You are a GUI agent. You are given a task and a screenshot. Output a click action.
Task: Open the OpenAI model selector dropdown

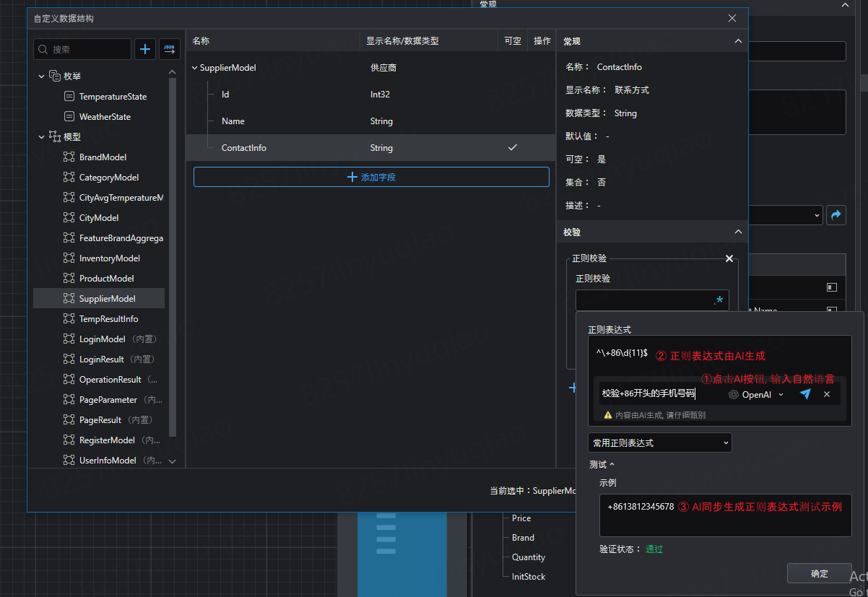coord(756,394)
